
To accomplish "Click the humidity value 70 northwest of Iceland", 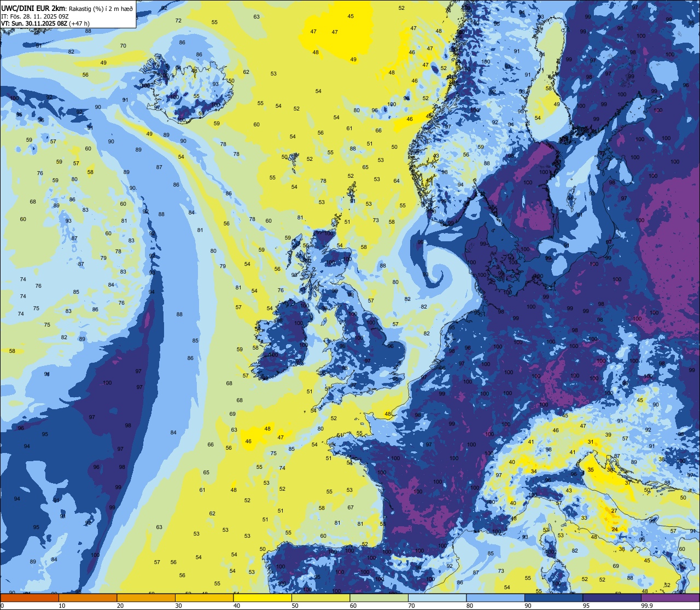I will point(123,45).
